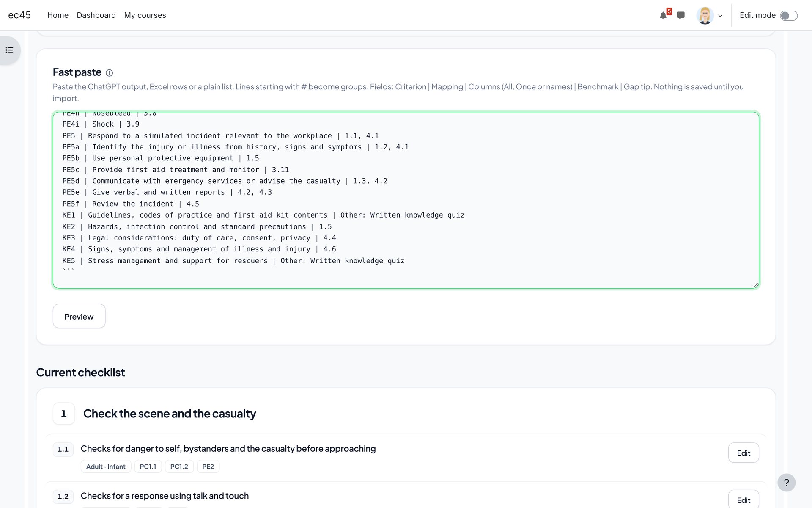Screen dimensions: 812x508
Task: Click the Adult · Infant columns tag
Action: (x=106, y=467)
